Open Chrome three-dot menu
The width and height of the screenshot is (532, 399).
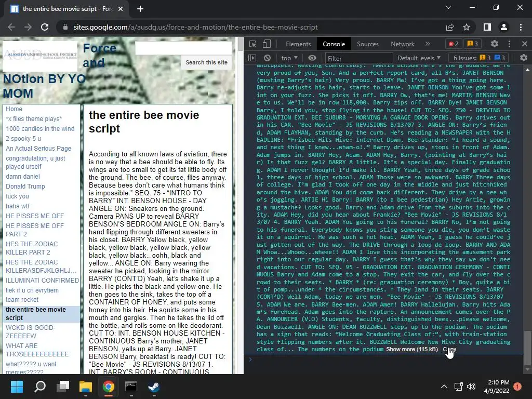click(521, 27)
